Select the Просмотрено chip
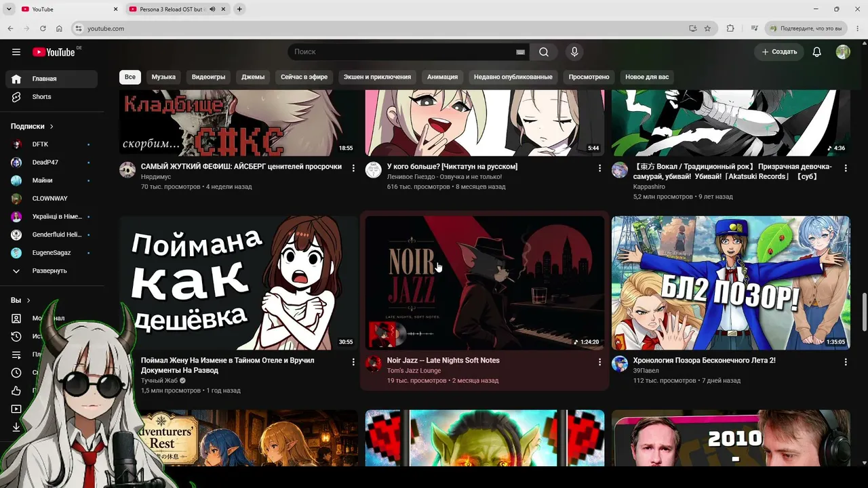Screen dimensions: 868x488 589,77
